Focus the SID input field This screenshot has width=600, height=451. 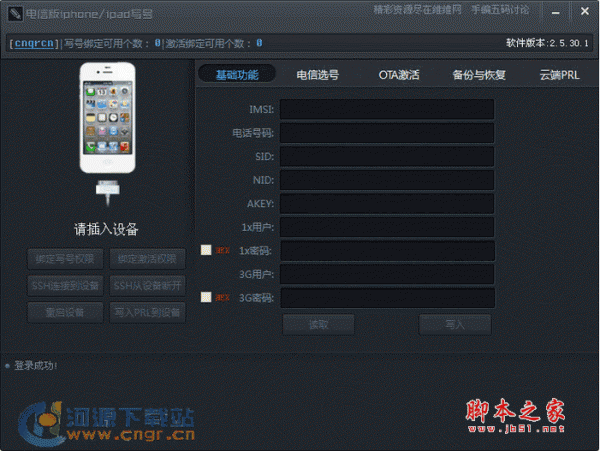tap(387, 156)
